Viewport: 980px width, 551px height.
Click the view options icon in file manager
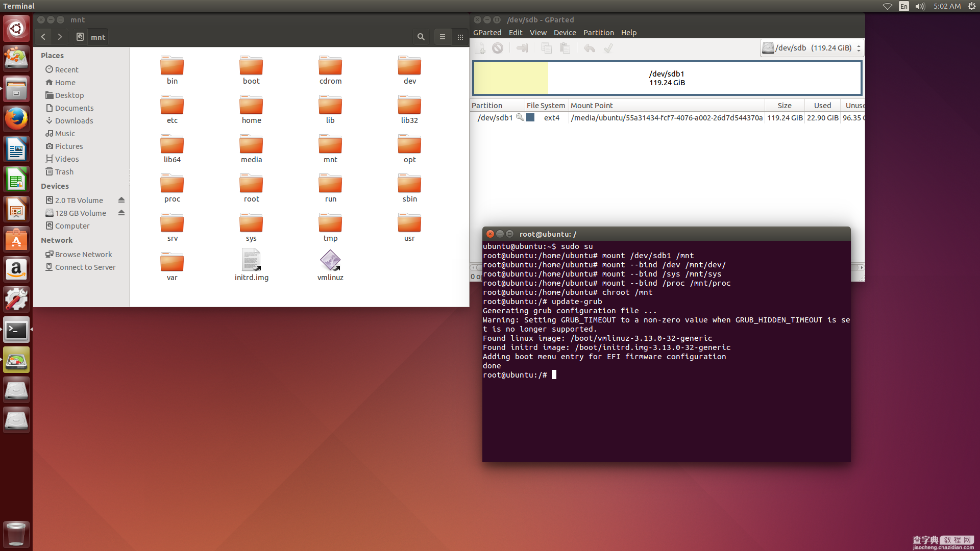tap(441, 37)
